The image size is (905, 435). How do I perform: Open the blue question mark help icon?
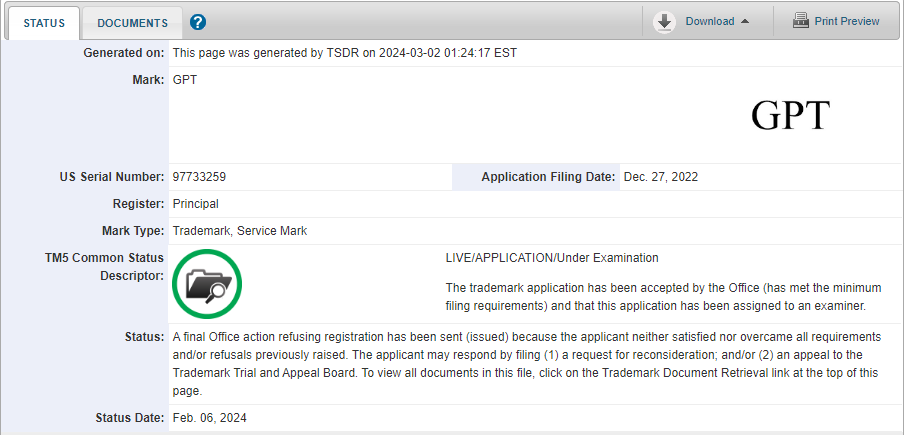[x=198, y=22]
